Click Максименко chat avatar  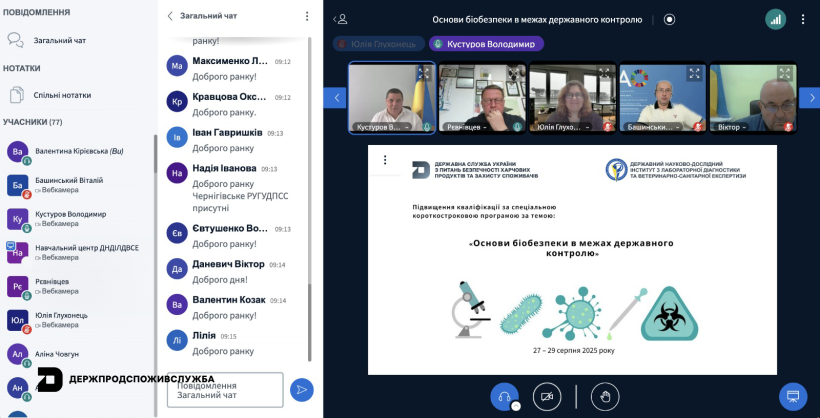coord(177,66)
